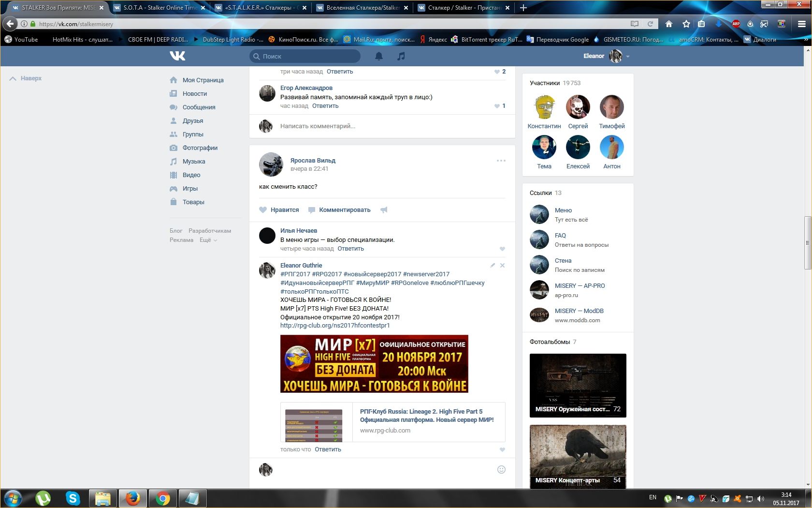The height and width of the screenshot is (508, 812).
Task: Open Chrome from taskbar
Action: [x=162, y=498]
